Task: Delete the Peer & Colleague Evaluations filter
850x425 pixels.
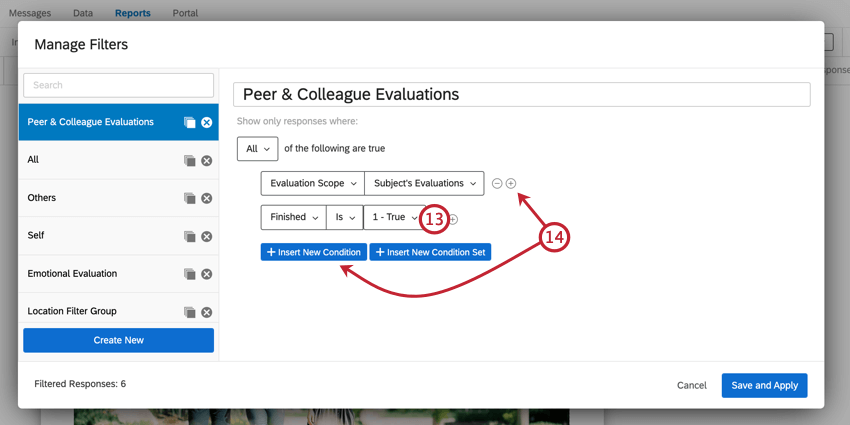Action: pos(206,122)
